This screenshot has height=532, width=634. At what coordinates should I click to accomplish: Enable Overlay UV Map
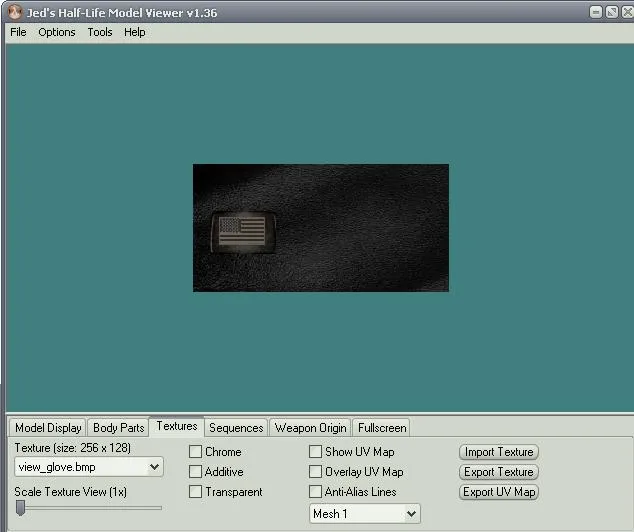(x=316, y=472)
